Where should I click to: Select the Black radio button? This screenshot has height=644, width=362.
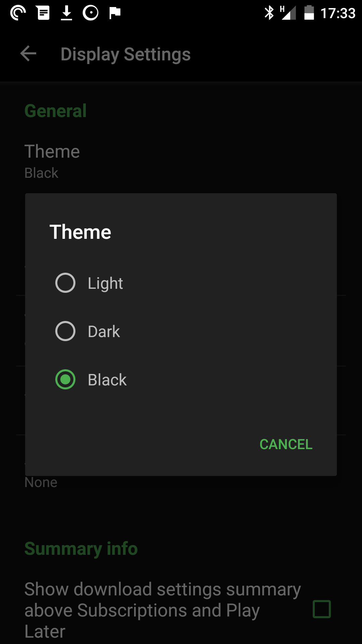65,379
